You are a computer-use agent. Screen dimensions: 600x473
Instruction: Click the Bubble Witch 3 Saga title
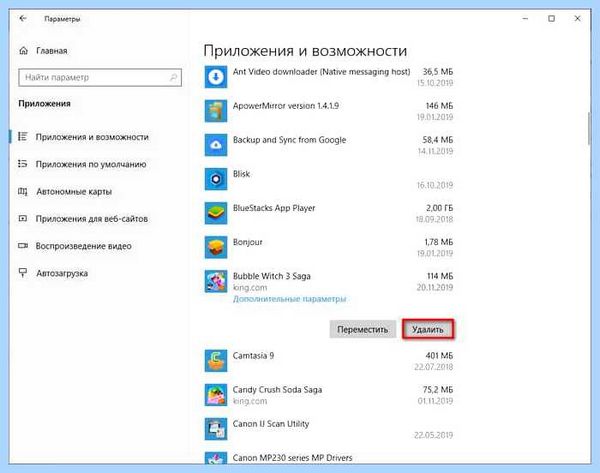(x=272, y=276)
